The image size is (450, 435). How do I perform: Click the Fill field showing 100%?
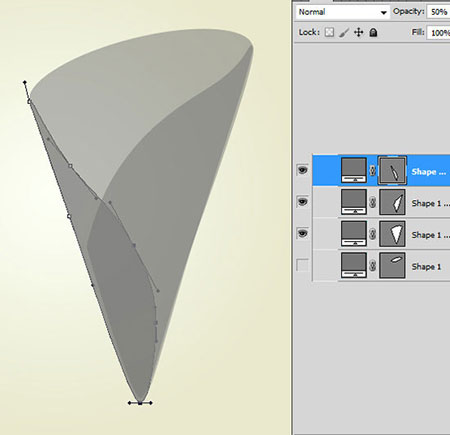[x=439, y=33]
